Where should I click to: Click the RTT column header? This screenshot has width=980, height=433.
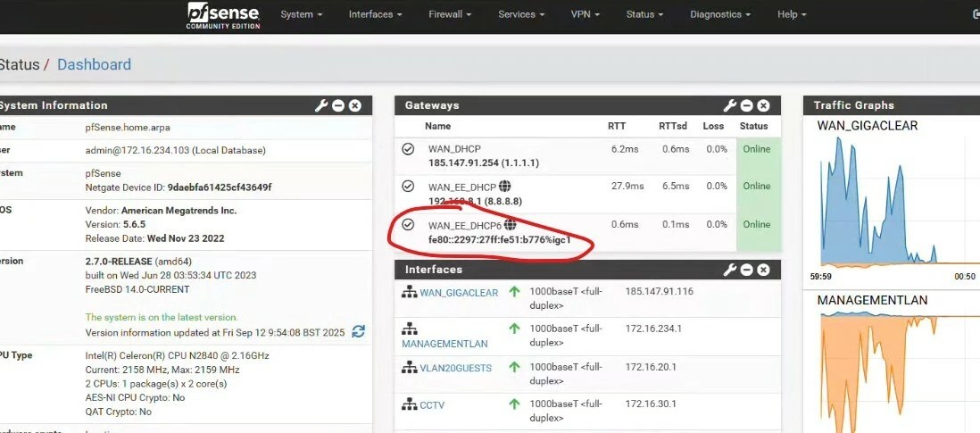(617, 126)
